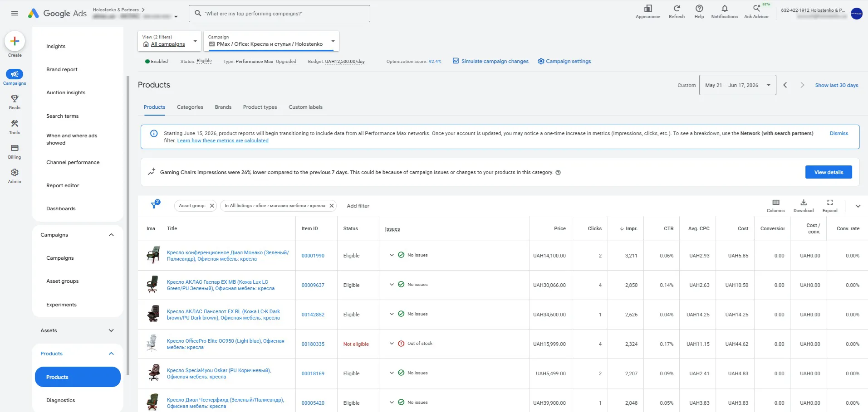Go to next date range

[x=802, y=85]
